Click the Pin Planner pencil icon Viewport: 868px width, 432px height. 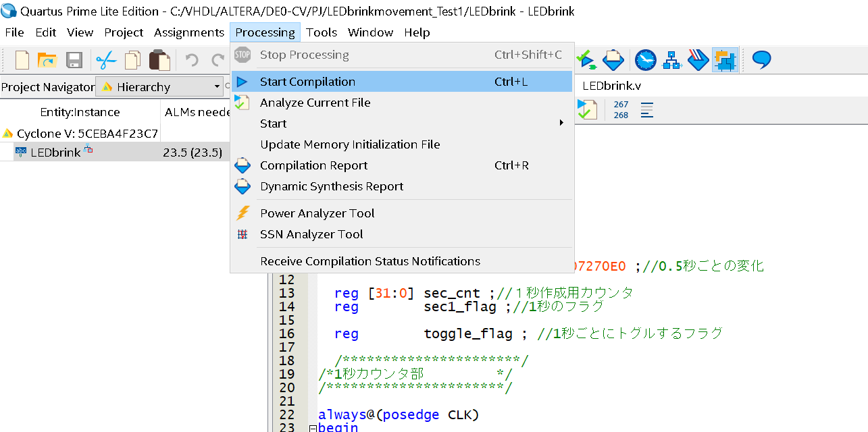[x=698, y=60]
